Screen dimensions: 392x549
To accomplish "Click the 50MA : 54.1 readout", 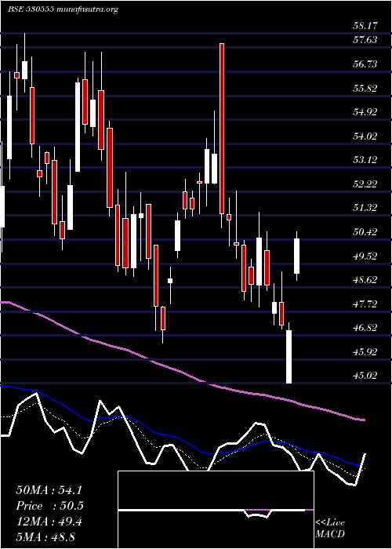I will [49, 490].
